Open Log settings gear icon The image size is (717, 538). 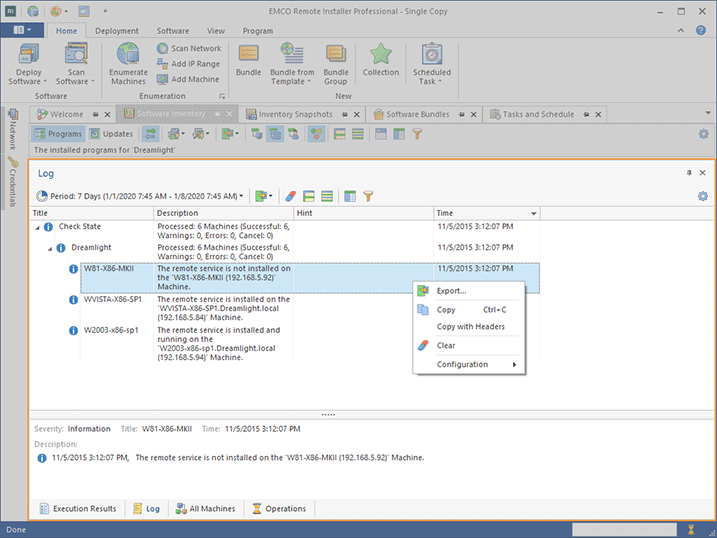point(702,196)
